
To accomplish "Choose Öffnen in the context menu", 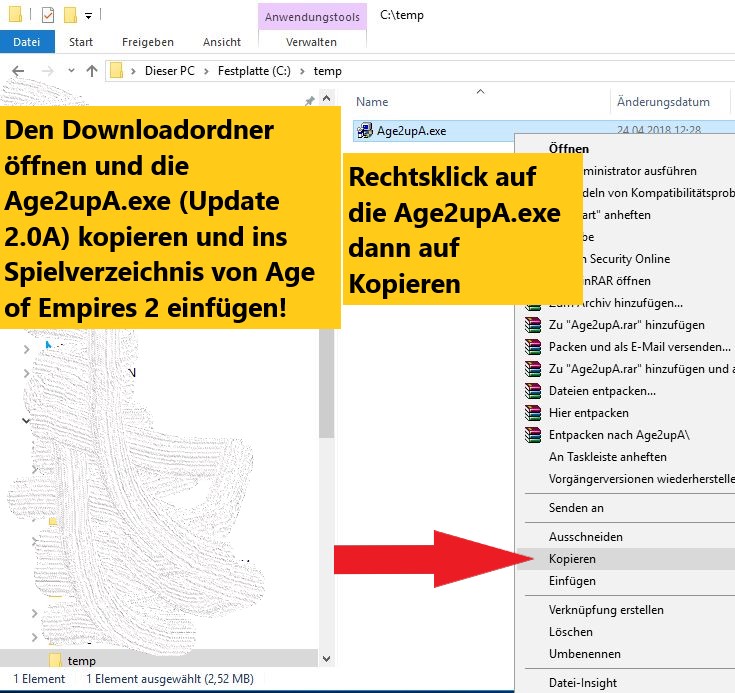I will click(x=568, y=149).
